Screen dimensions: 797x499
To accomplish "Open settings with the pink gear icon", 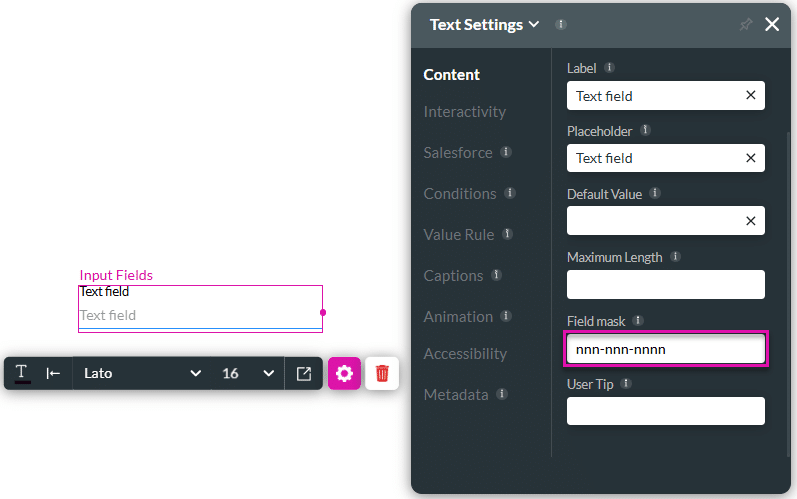I will click(x=344, y=373).
